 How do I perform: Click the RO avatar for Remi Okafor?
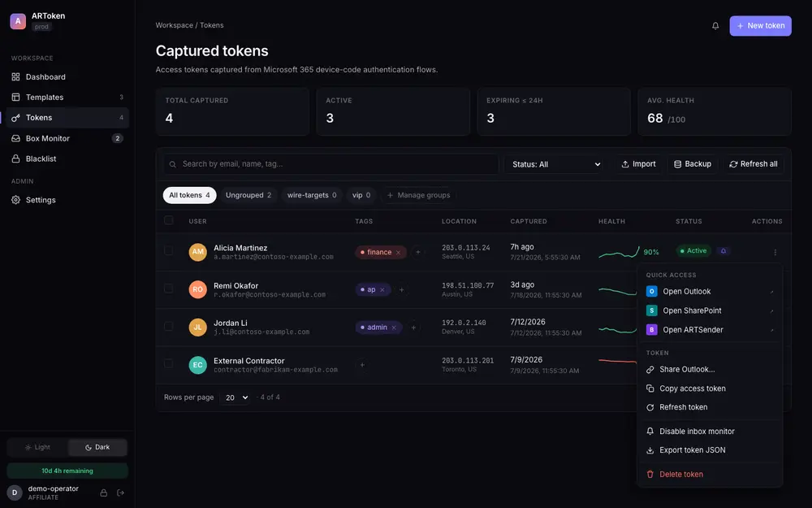198,289
